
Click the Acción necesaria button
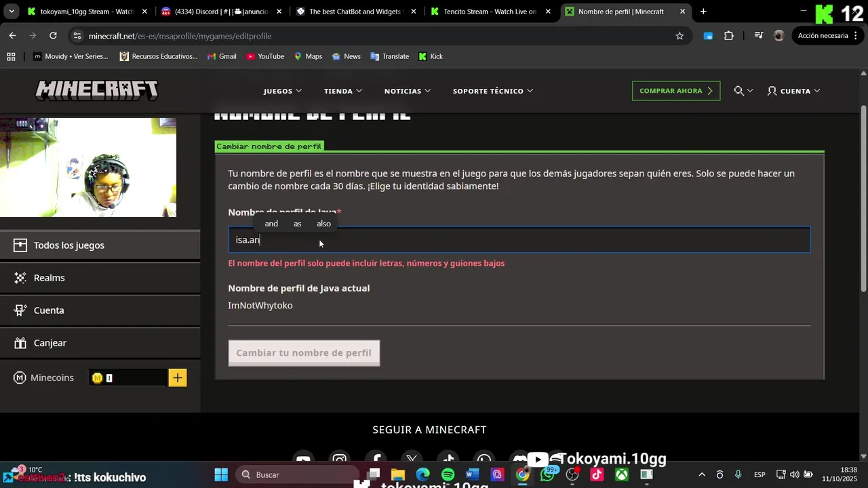(827, 36)
